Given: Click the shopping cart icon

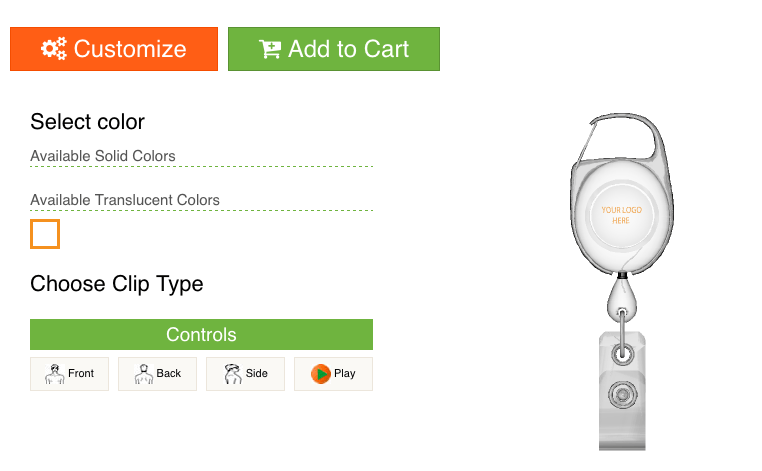Looking at the screenshot, I should coord(270,49).
